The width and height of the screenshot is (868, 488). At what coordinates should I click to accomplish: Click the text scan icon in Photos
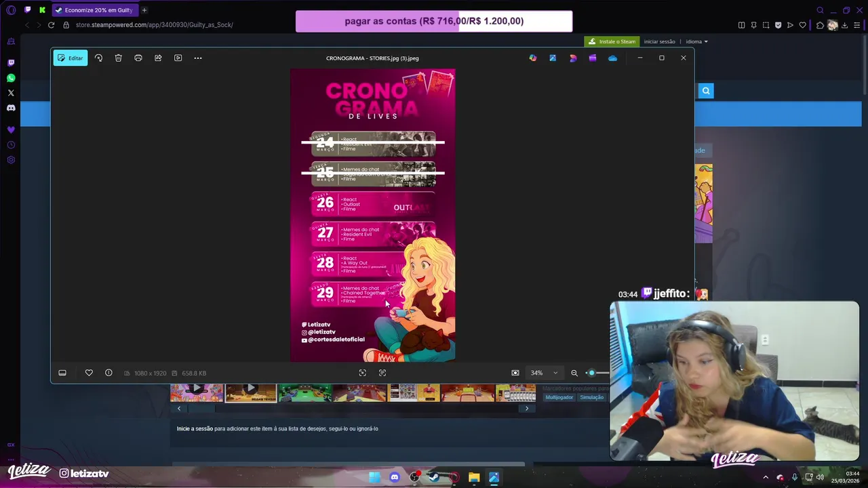tap(382, 373)
